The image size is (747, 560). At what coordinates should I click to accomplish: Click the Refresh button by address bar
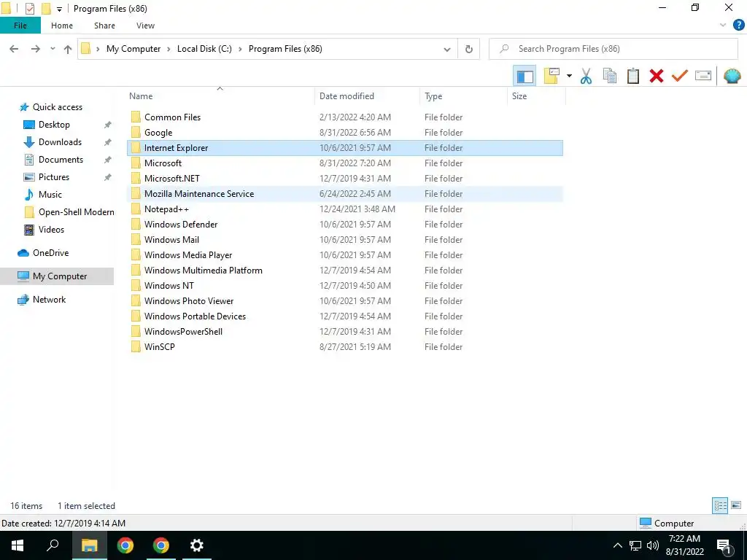point(469,49)
